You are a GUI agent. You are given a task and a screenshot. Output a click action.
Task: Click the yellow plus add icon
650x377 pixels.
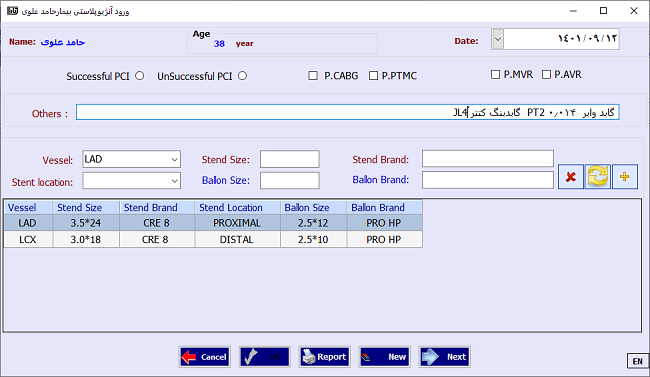point(625,177)
